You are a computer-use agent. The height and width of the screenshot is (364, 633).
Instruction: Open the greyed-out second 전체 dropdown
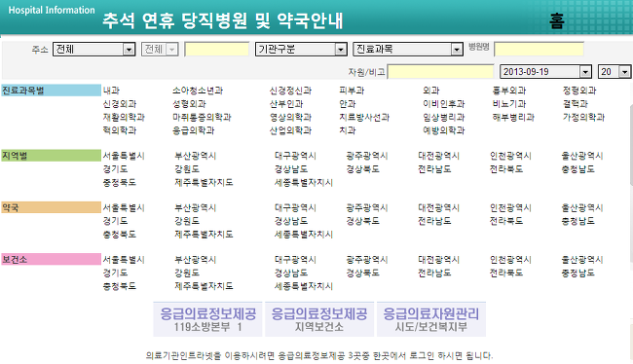pos(160,50)
